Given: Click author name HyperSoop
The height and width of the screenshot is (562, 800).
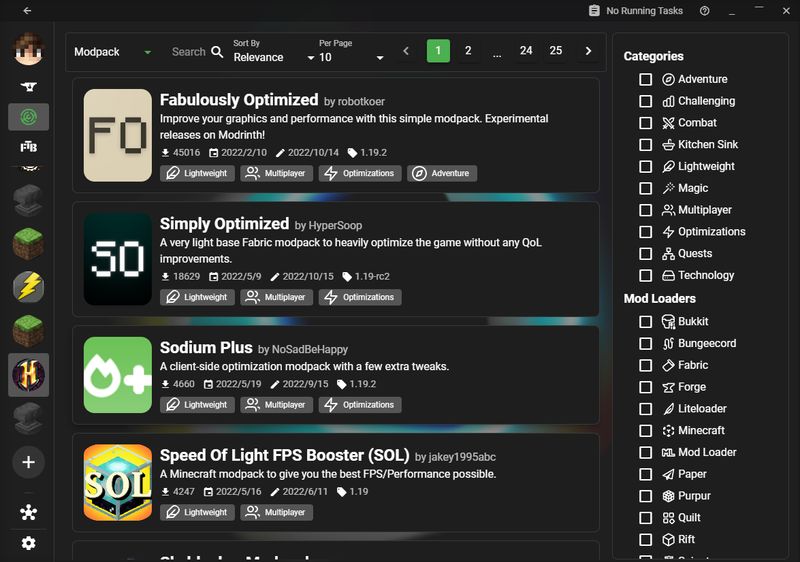Looking at the screenshot, I should (x=335, y=225).
